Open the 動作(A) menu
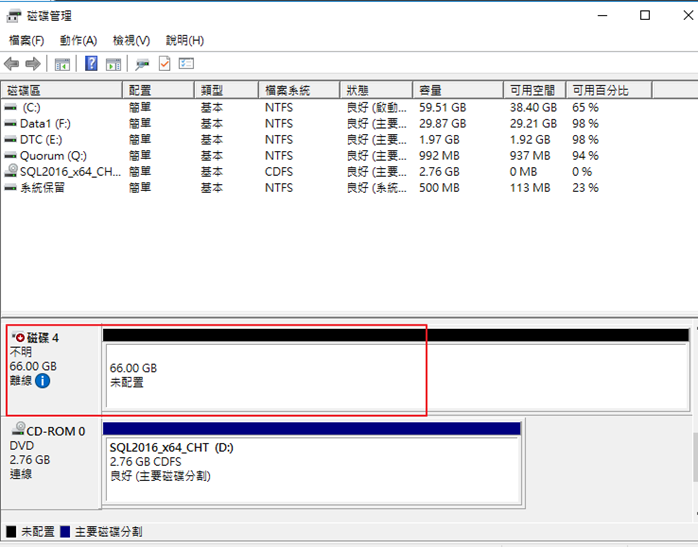698x547 pixels. pos(78,40)
